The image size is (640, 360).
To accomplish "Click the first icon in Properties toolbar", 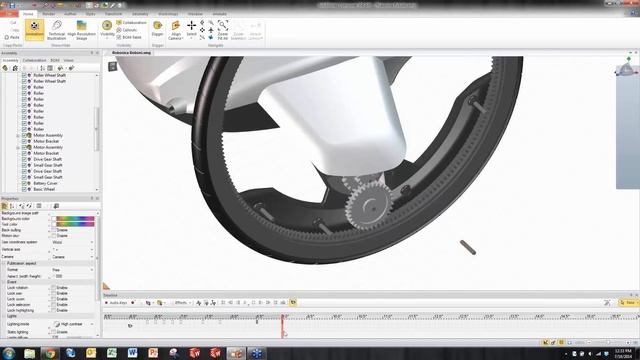I will (4, 206).
